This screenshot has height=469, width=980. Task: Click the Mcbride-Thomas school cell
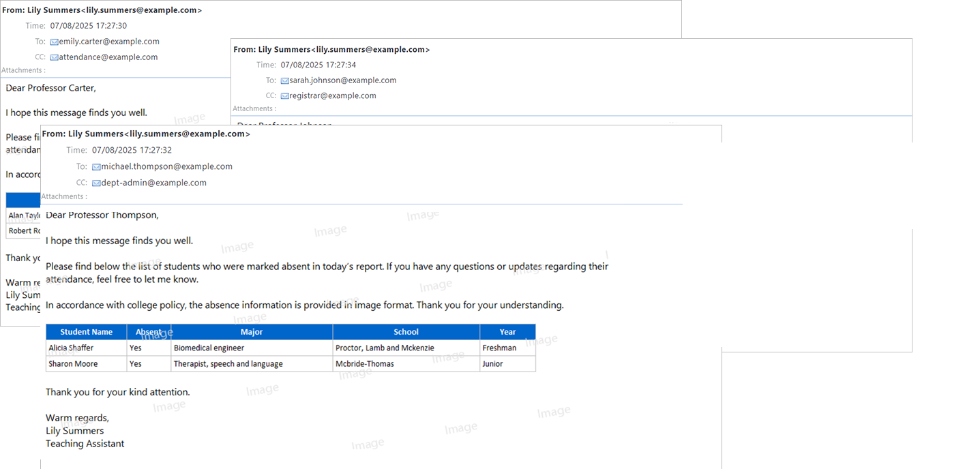406,364
